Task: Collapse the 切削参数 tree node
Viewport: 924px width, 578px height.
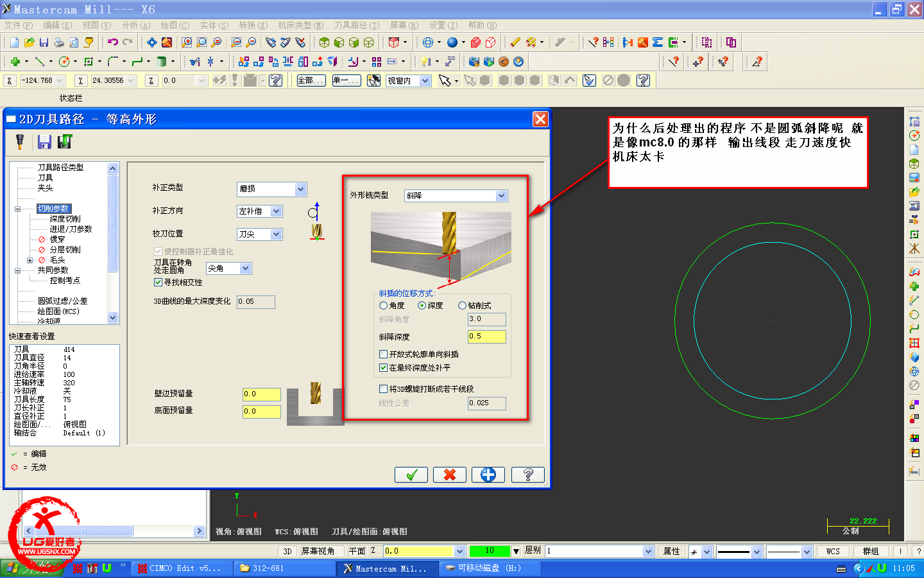Action: click(17, 209)
